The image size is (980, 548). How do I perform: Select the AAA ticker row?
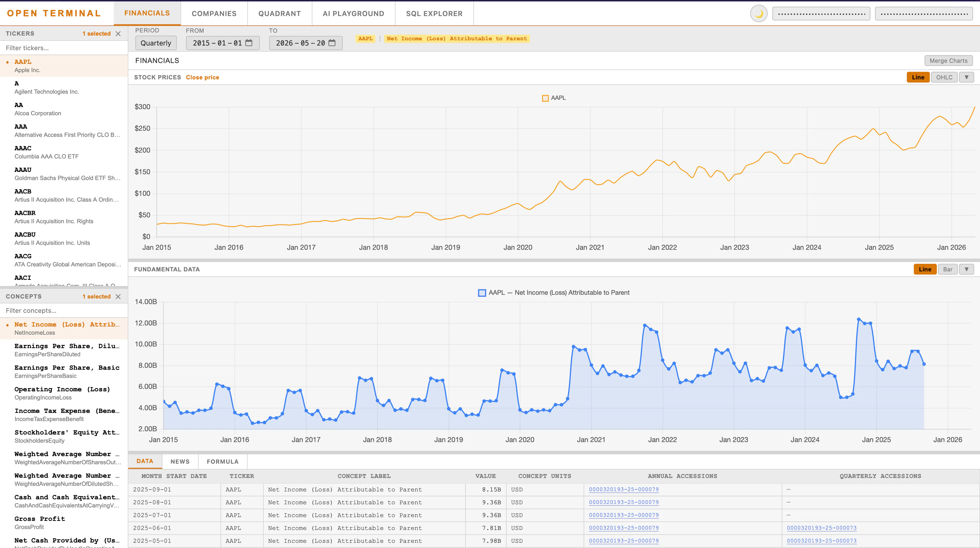[64, 130]
